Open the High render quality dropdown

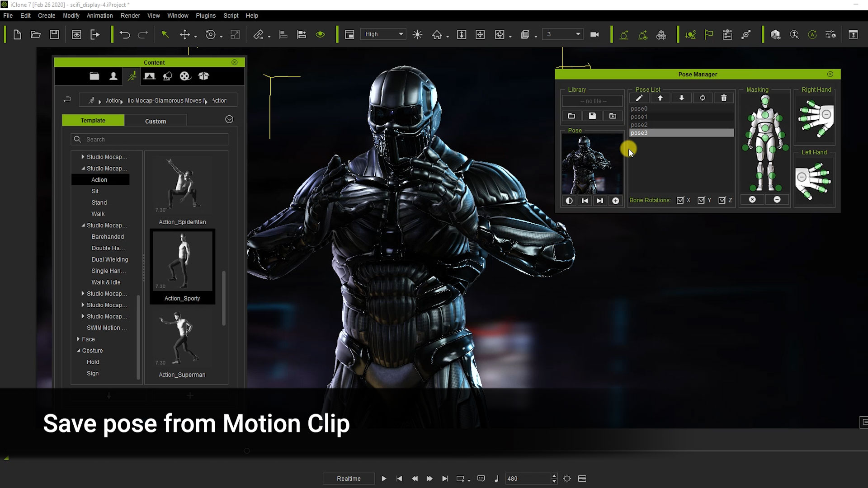[x=383, y=34]
